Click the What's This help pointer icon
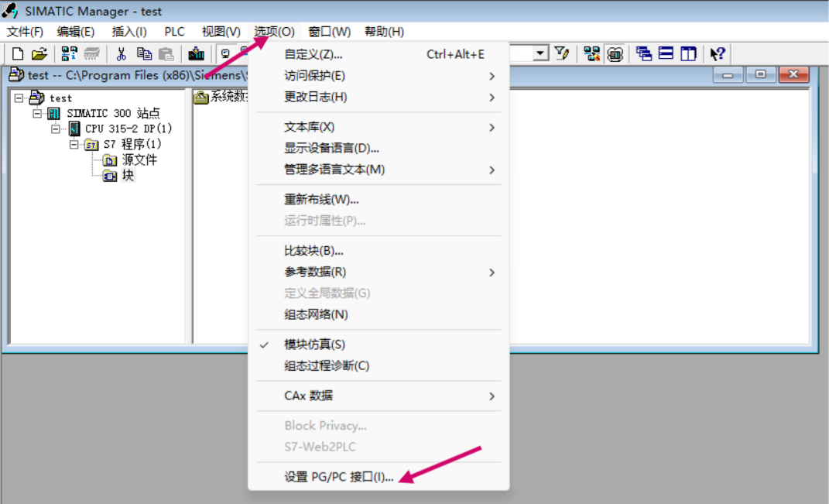Screen dimensions: 829x504 (x=715, y=53)
